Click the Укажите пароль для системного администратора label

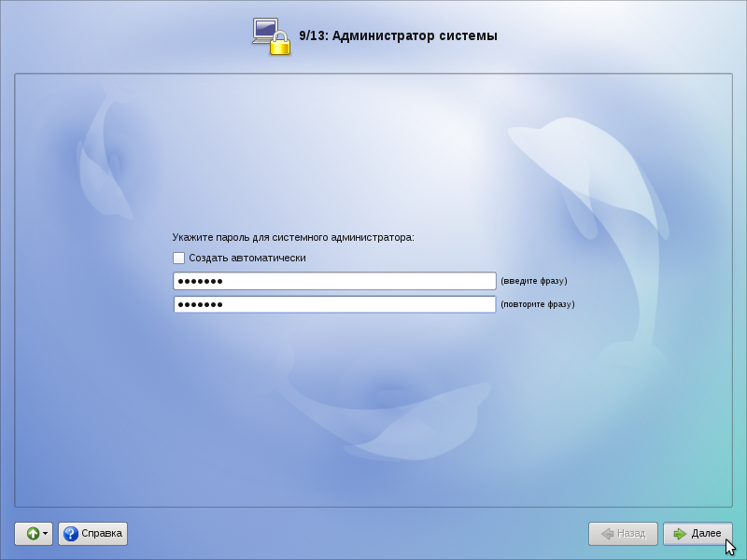(292, 237)
